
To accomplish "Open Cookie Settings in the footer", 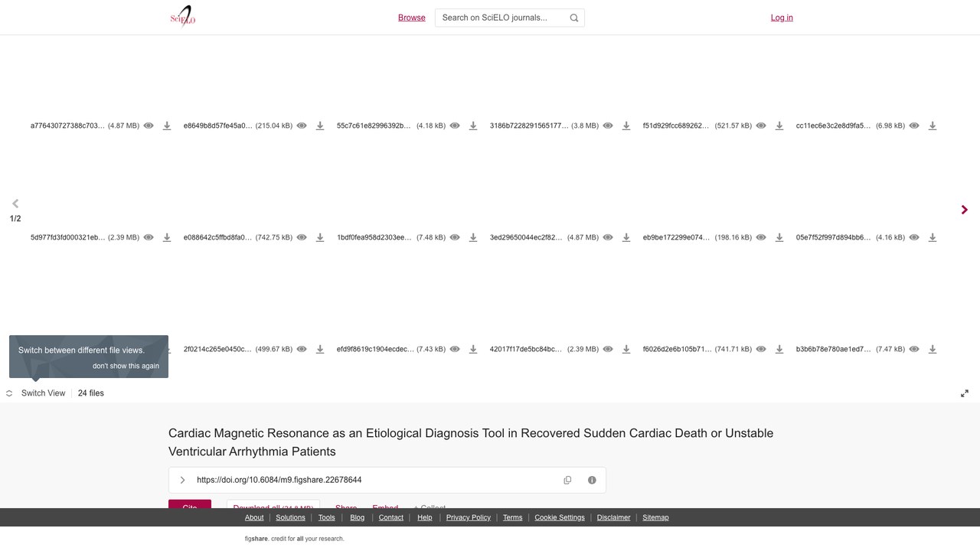I will (x=560, y=517).
